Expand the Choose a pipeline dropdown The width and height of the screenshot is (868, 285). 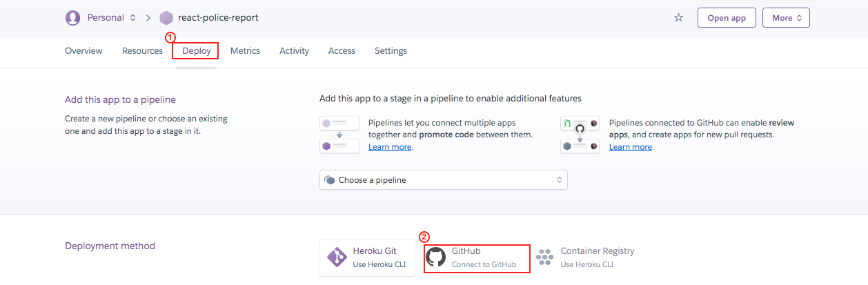[x=443, y=180]
